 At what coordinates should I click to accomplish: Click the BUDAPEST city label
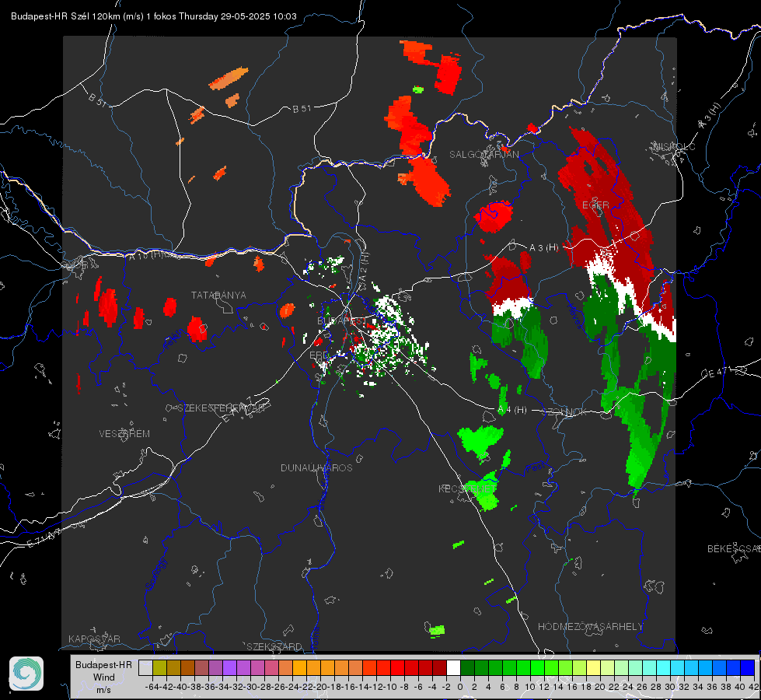coord(341,321)
